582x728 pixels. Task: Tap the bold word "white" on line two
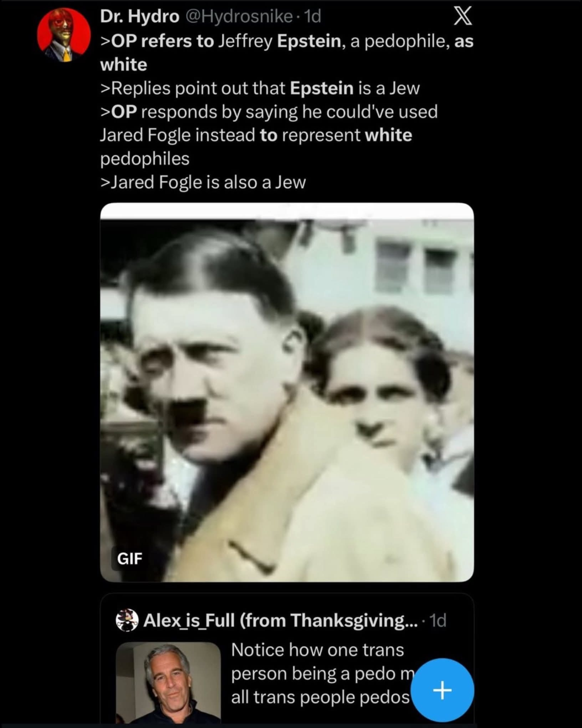(123, 65)
